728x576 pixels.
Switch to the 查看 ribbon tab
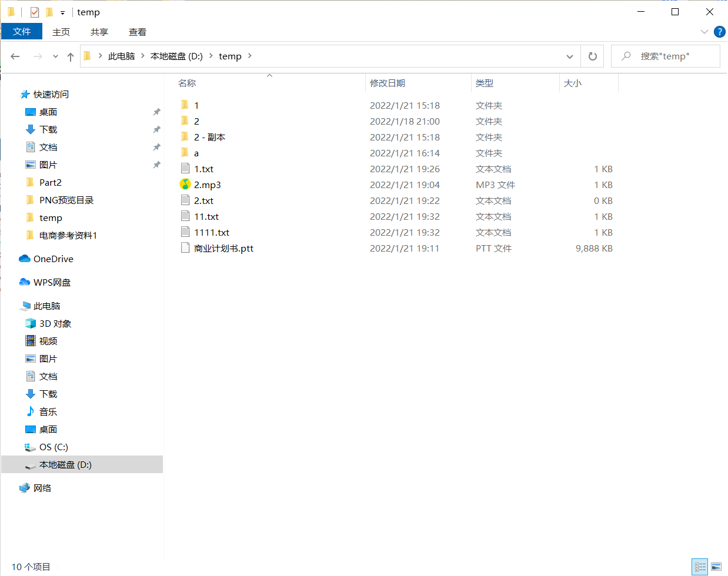pos(137,32)
